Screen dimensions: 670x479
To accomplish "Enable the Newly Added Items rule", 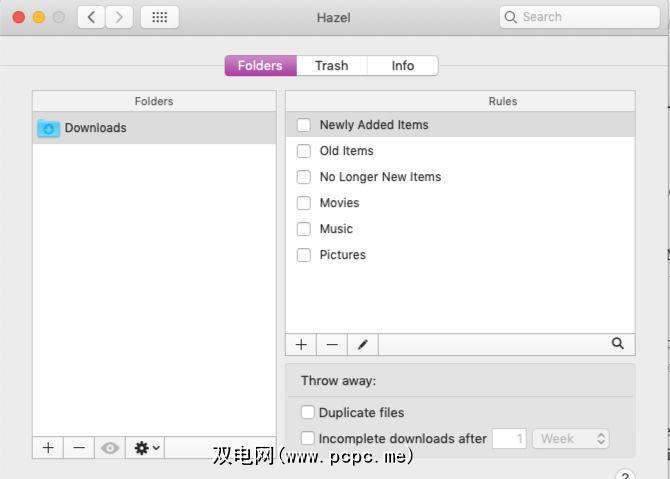I will [304, 125].
